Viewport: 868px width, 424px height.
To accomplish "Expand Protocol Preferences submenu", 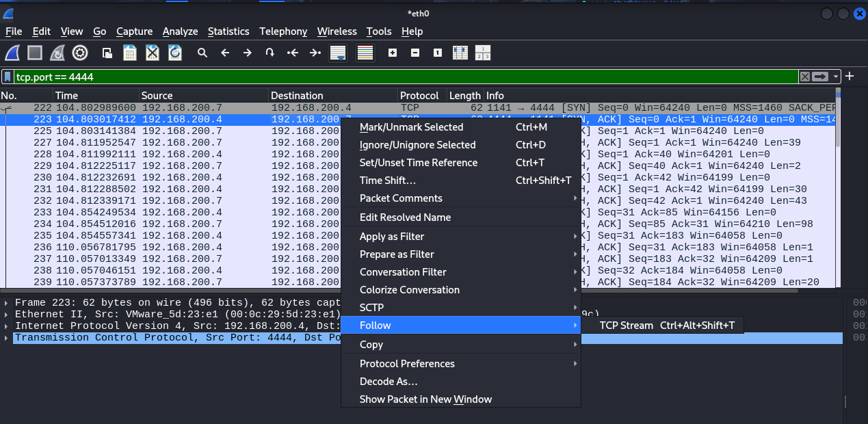I will pos(461,364).
